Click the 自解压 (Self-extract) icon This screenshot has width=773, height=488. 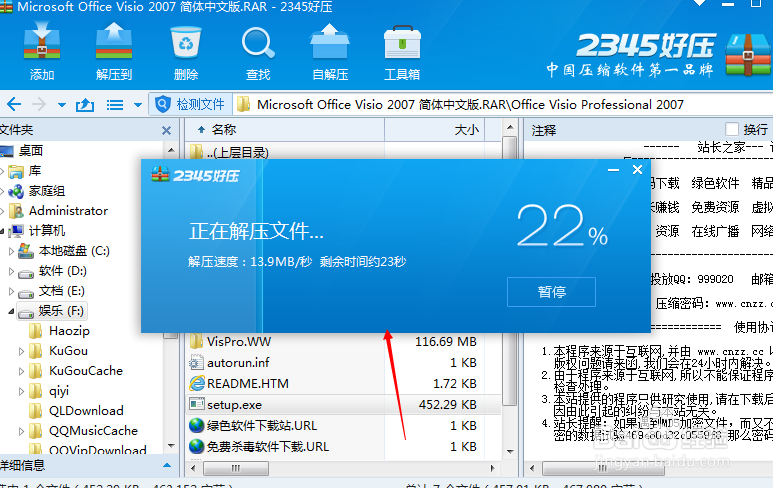coord(330,43)
